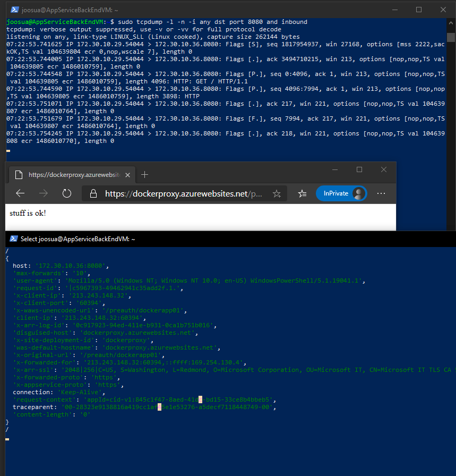View site info via the lock icon
The image size is (456, 476).
tap(93, 194)
